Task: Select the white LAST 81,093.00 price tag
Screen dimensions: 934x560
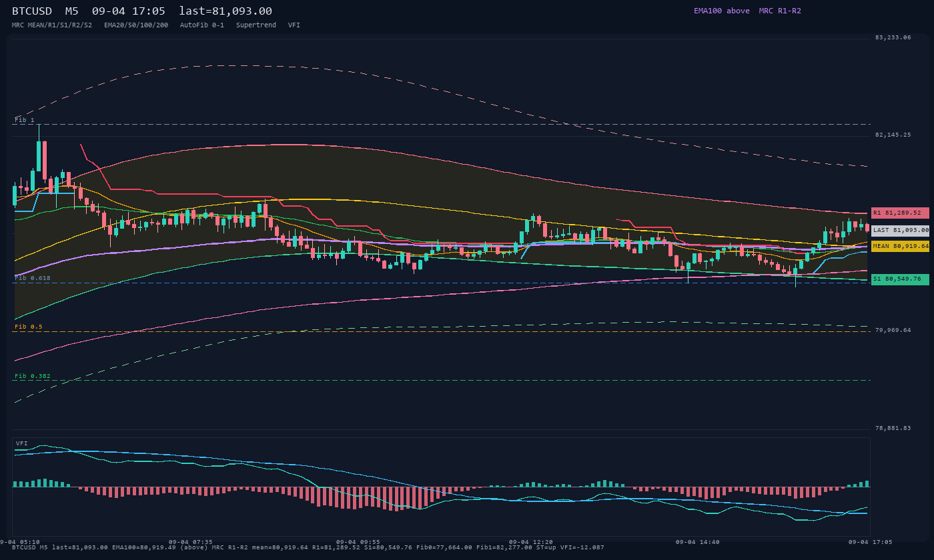Action: point(900,230)
